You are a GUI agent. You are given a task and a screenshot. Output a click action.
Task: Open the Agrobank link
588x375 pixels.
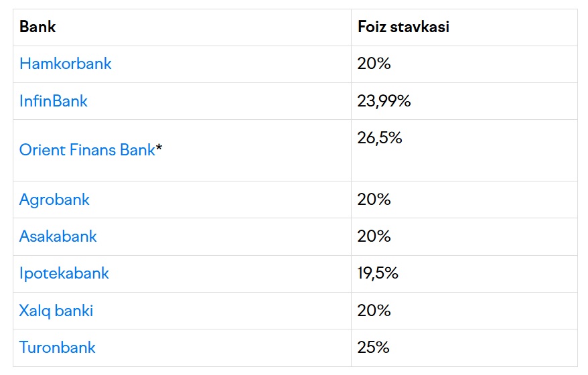point(54,200)
